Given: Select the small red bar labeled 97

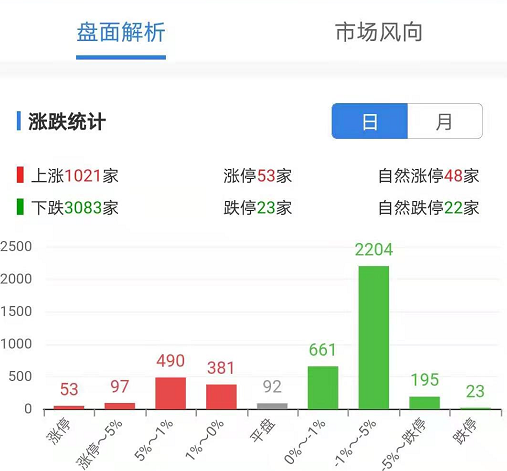Looking at the screenshot, I should tap(120, 406).
